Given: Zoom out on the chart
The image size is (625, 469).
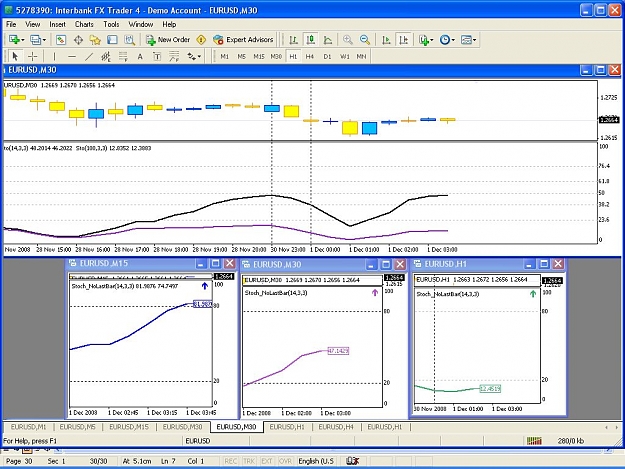Looking at the screenshot, I should 365,40.
